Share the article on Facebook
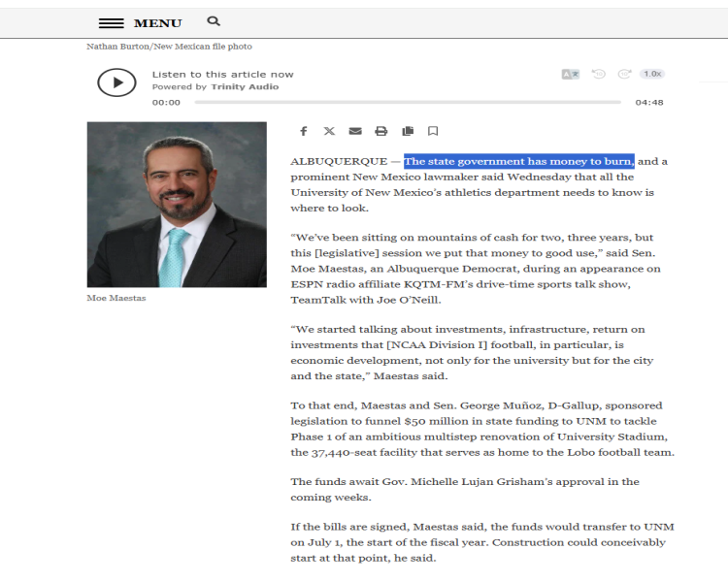 [x=304, y=131]
